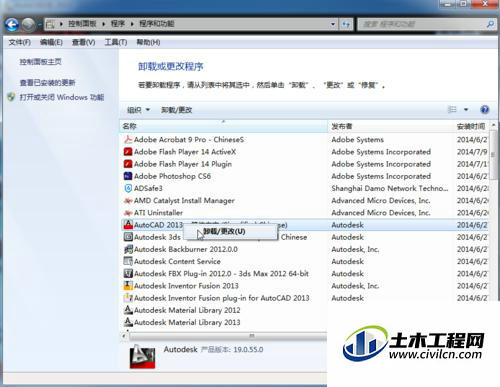This screenshot has width=500, height=387.
Task: Sort by the 安装时间 column header
Action: click(471, 126)
